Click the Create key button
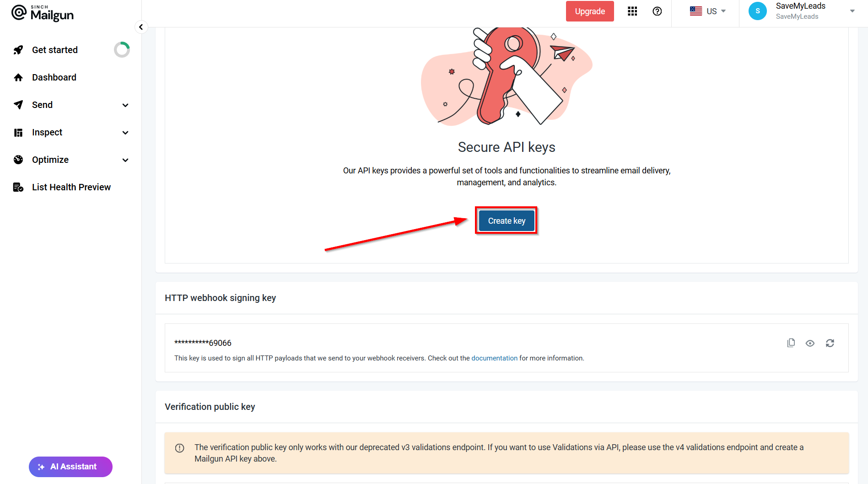This screenshot has width=868, height=484. coord(506,221)
